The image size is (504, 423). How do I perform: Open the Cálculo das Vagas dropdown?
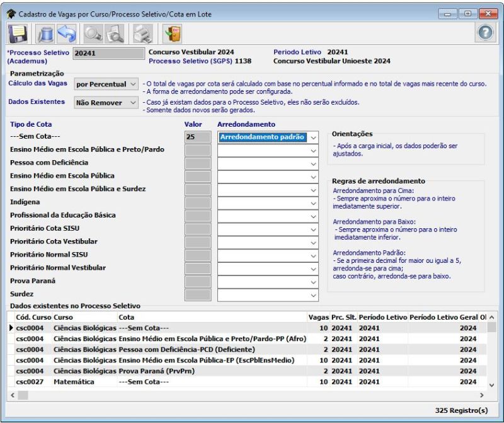click(105, 84)
